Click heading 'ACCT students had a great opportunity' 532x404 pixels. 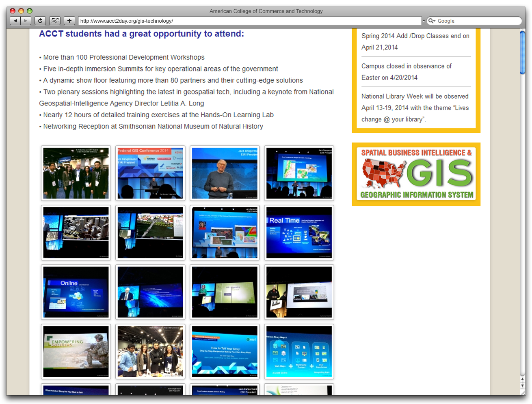coord(141,34)
